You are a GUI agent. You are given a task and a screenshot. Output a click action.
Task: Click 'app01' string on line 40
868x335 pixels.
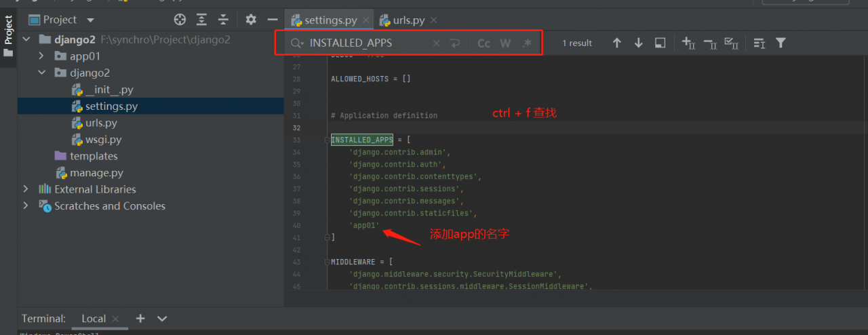(x=364, y=225)
